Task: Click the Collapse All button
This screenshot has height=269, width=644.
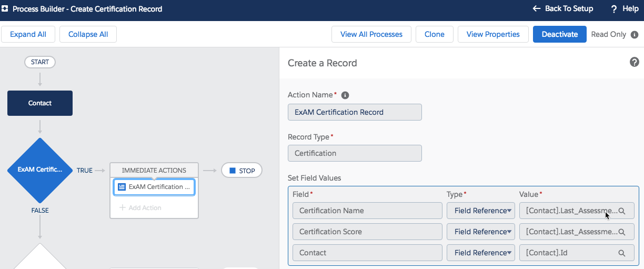Action: (88, 34)
